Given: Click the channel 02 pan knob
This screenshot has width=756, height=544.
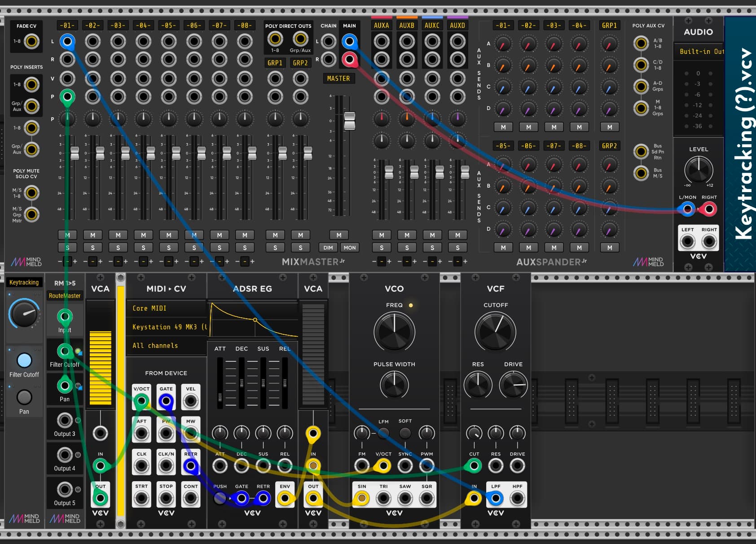Looking at the screenshot, I should [x=92, y=118].
